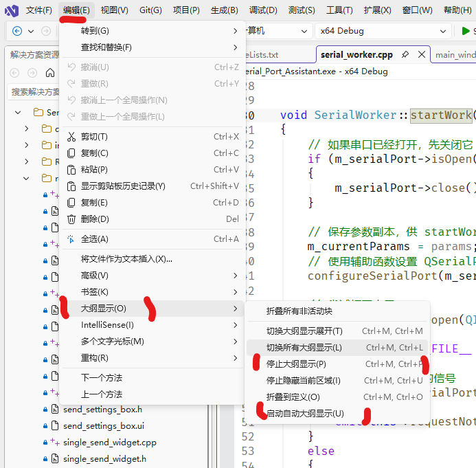Viewport: 476px width, 468px height.
Task: Expand the 多个文字光标(M) submenu
Action: point(152,342)
